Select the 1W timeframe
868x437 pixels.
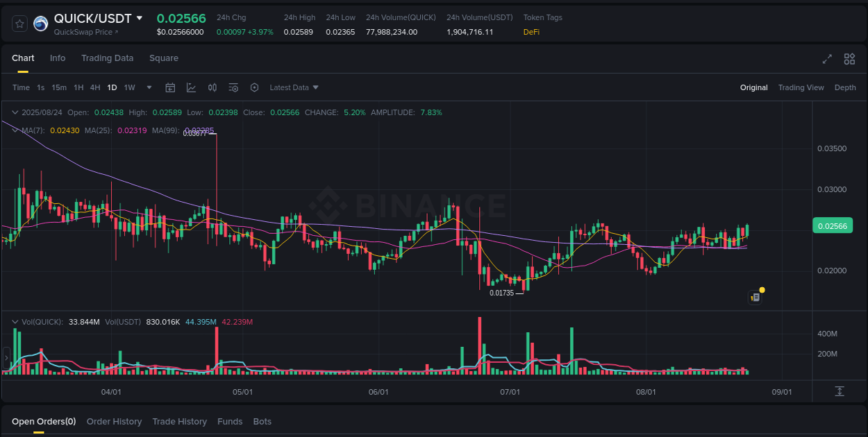(129, 87)
